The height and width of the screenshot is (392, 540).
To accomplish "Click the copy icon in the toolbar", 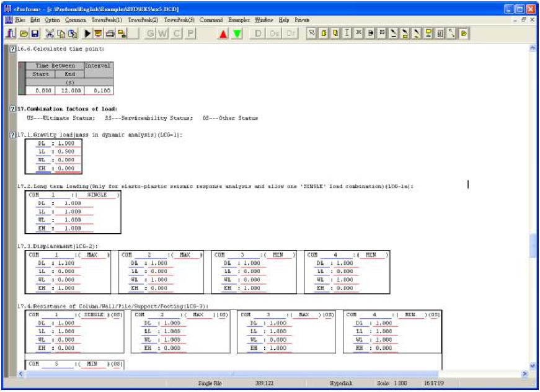I will pyautogui.click(x=61, y=33).
